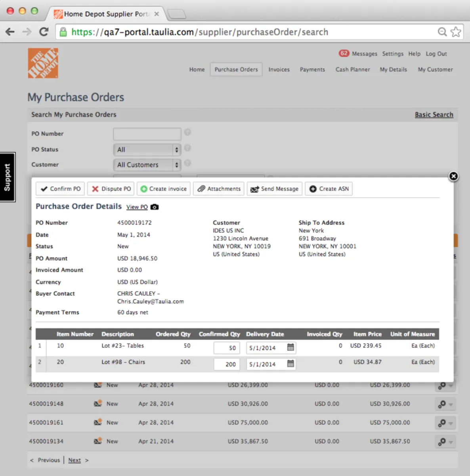Click the message icon for PO 4500019148
Screen dimensions: 470x476
pos(97,403)
